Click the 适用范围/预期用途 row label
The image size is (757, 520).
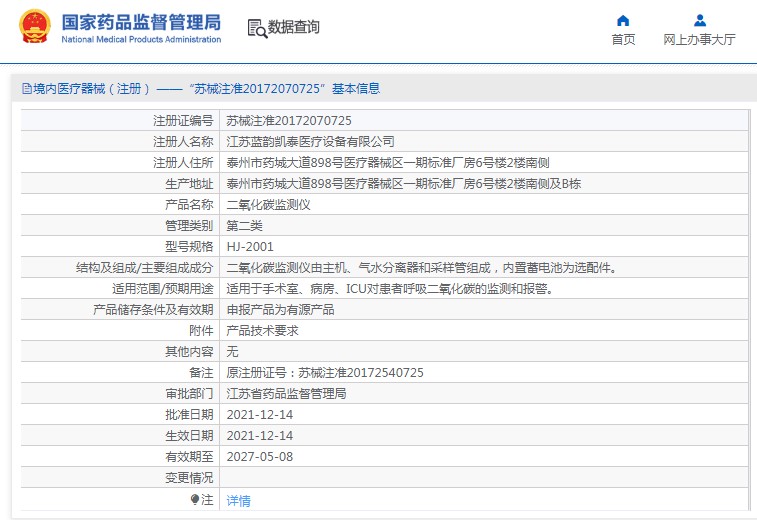click(163, 289)
